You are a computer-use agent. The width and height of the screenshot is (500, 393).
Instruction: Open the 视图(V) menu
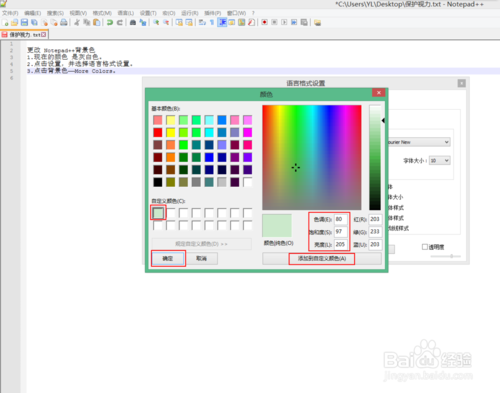(x=78, y=13)
